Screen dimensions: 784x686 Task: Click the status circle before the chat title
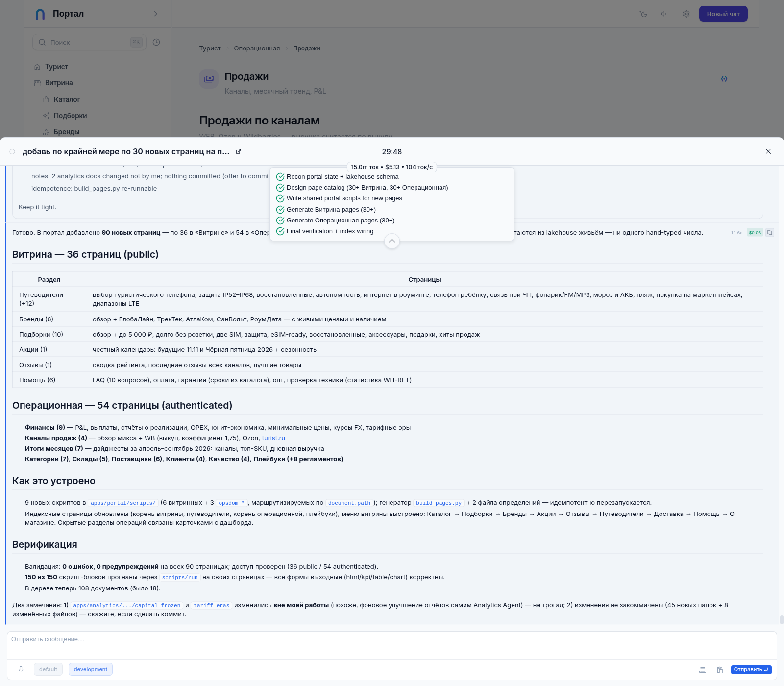click(x=12, y=152)
